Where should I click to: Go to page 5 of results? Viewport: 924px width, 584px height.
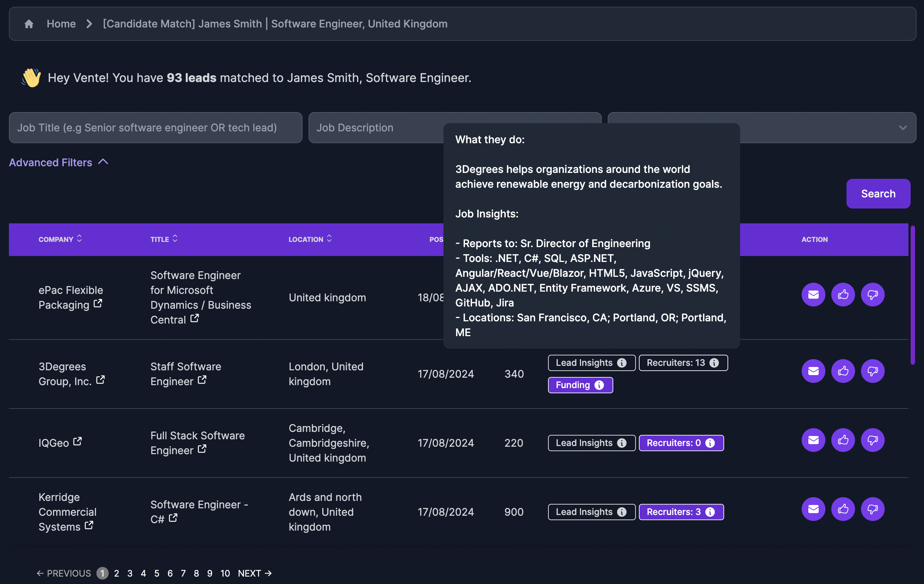(156, 573)
